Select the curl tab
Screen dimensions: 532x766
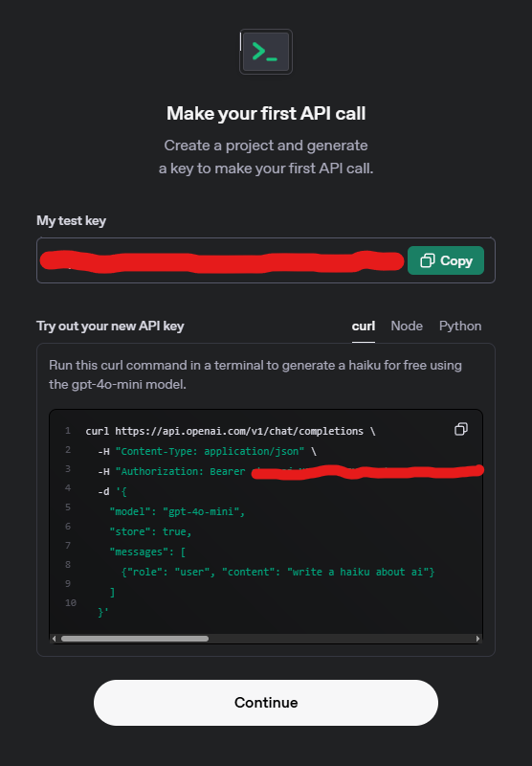coord(364,326)
